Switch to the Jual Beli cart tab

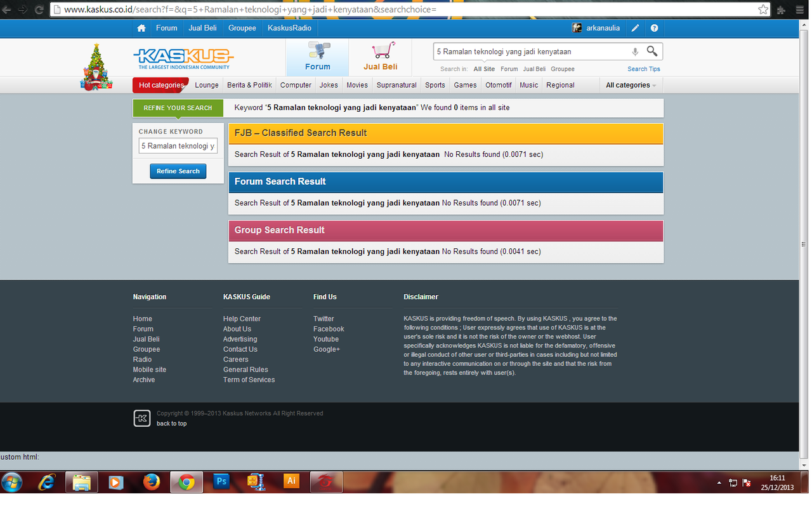(381, 57)
